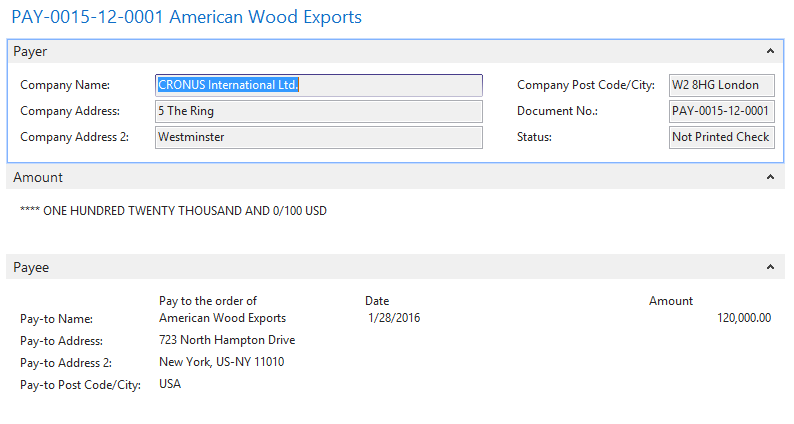Image resolution: width=794 pixels, height=424 pixels.
Task: Click the Document No. field
Action: [720, 111]
